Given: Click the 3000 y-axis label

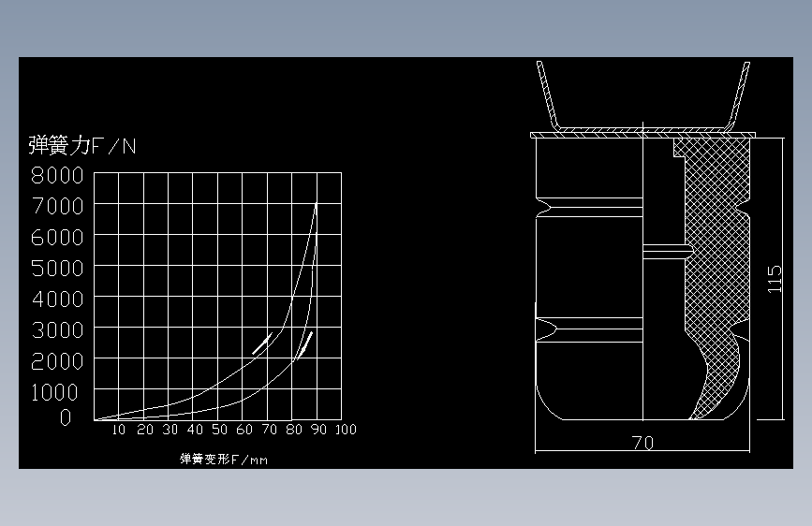Looking at the screenshot, I should pyautogui.click(x=57, y=330).
